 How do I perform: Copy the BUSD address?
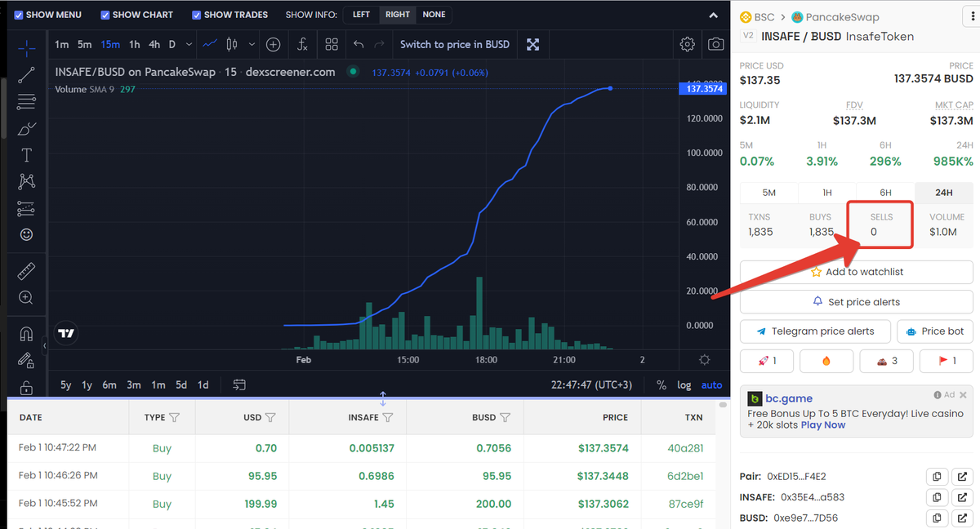point(938,518)
